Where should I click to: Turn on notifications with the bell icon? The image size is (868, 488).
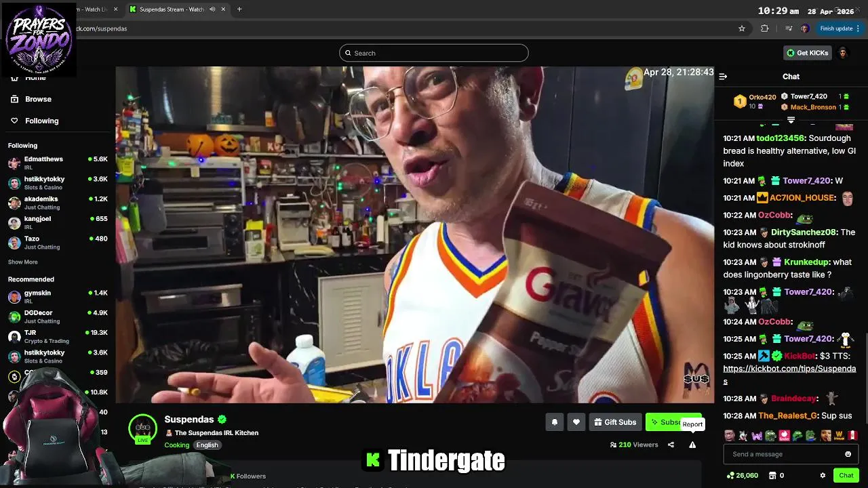pos(555,422)
